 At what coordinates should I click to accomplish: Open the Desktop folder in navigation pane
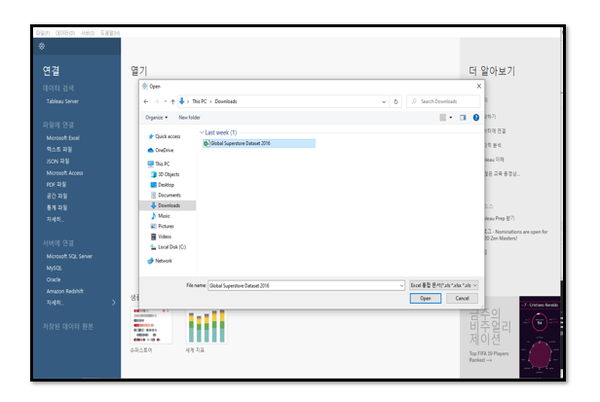(x=163, y=185)
